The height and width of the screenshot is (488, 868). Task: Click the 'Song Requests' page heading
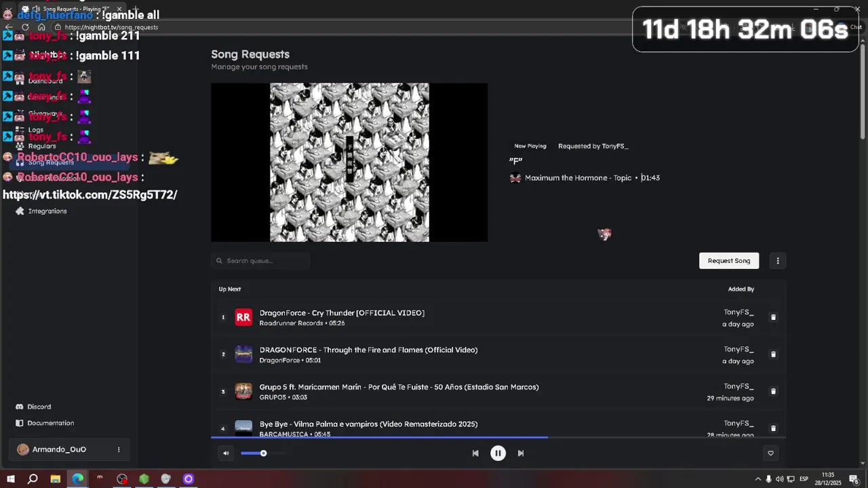click(250, 54)
